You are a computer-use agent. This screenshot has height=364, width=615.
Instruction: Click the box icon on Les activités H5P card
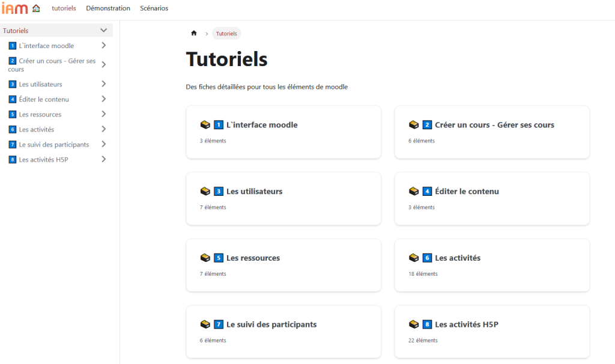413,324
